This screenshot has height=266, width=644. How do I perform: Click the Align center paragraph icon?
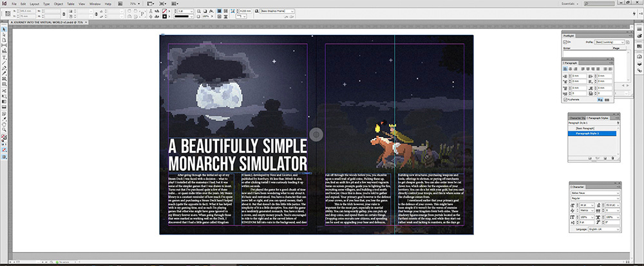pyautogui.click(x=571, y=69)
